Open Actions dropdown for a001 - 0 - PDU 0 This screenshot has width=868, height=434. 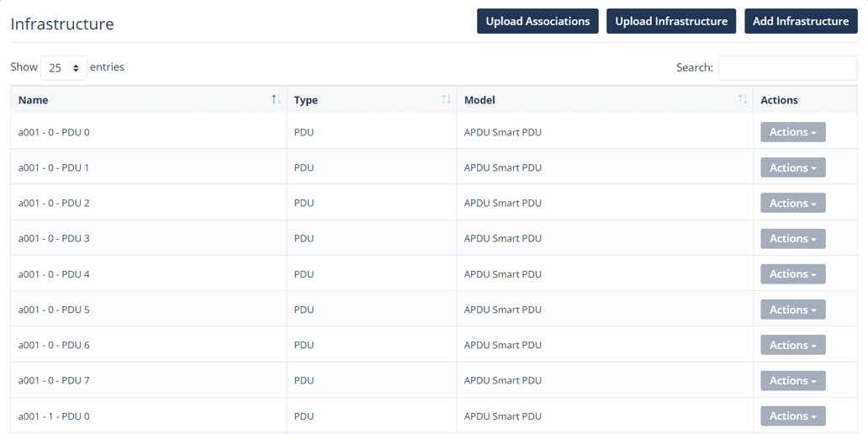coord(792,132)
